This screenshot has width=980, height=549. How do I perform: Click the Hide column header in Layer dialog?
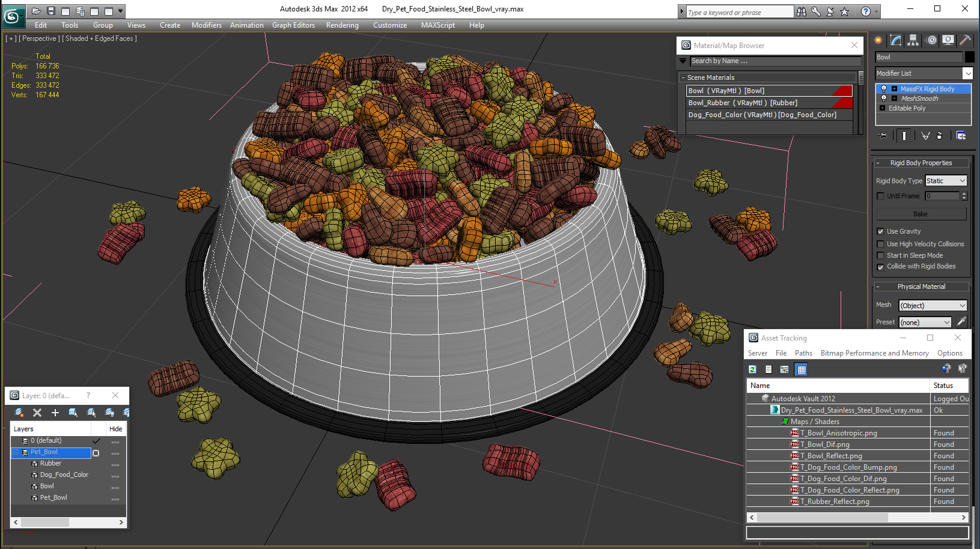(116, 429)
